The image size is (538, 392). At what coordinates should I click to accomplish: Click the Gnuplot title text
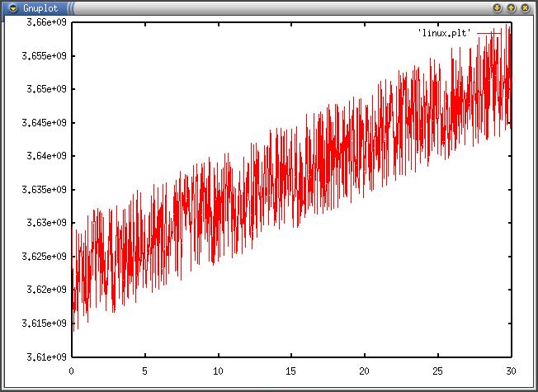(40, 8)
